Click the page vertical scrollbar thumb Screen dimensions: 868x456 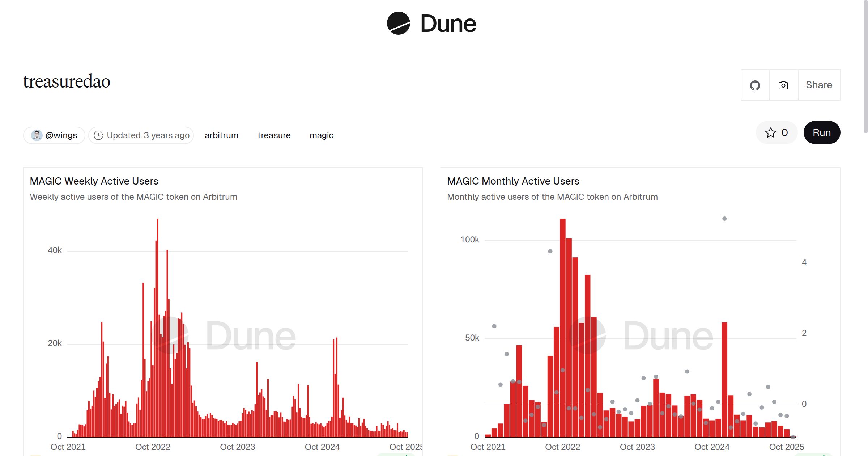(865, 67)
